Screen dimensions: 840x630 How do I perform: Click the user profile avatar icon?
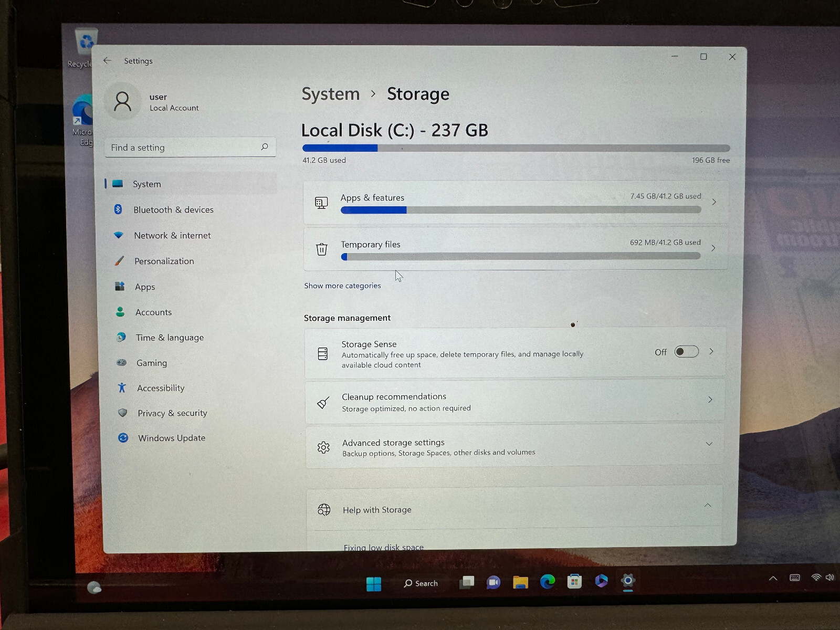coord(123,102)
